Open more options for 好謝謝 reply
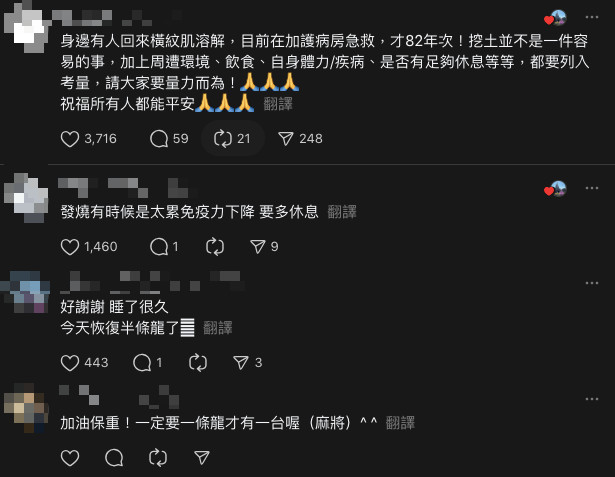Screen dimensions: 615x477 pyautogui.click(x=592, y=283)
